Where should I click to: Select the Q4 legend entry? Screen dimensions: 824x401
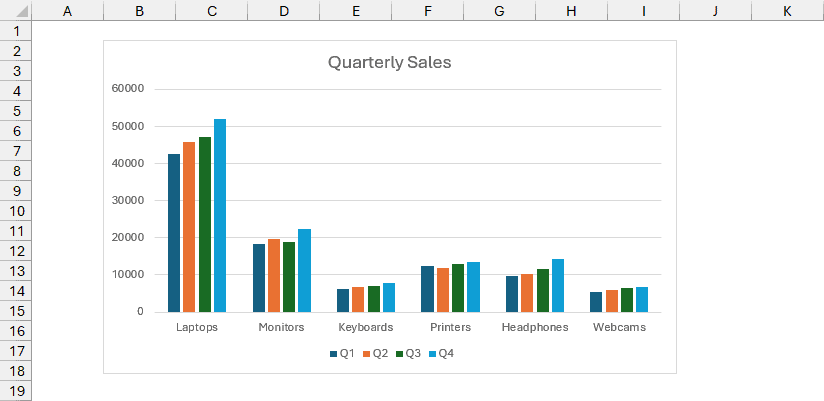[x=441, y=354]
